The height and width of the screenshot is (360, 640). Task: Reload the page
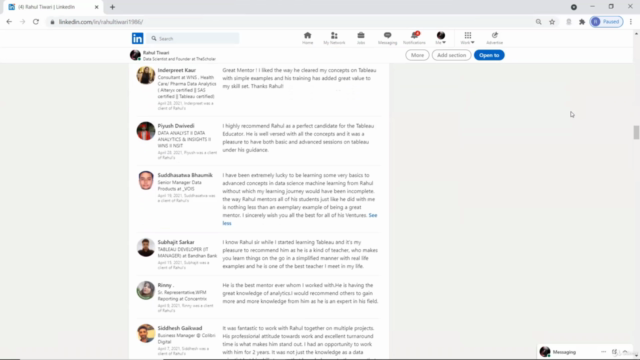tap(36, 22)
